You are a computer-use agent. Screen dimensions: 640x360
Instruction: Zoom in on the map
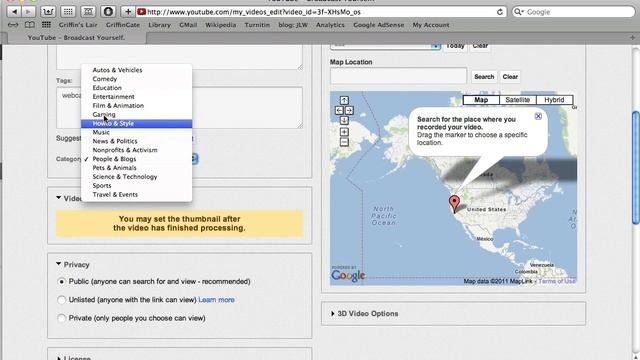pyautogui.click(x=344, y=132)
